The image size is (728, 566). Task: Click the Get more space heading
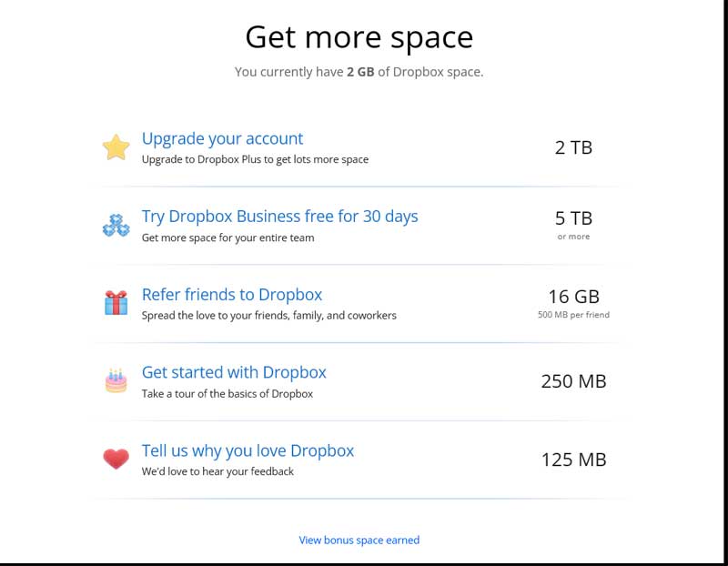click(359, 37)
